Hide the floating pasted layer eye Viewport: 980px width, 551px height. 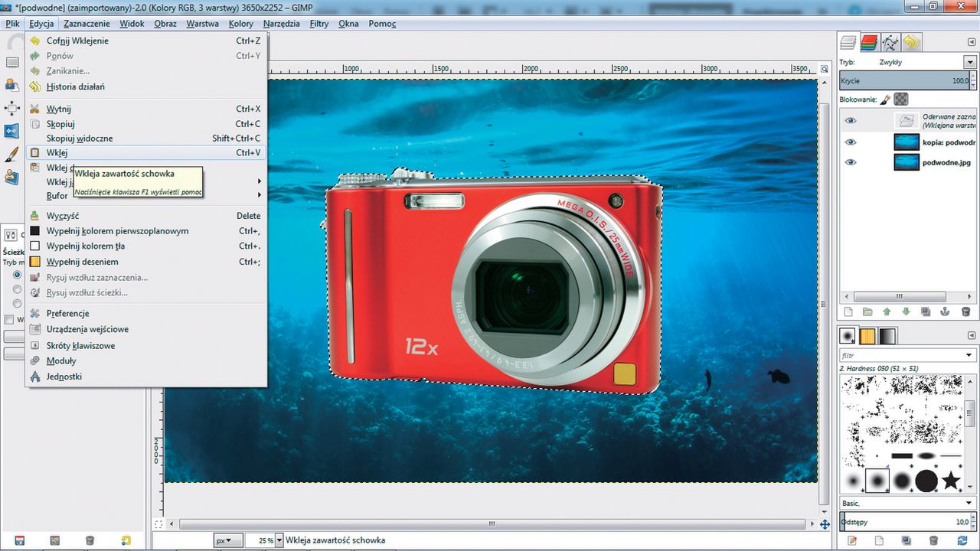coord(850,121)
